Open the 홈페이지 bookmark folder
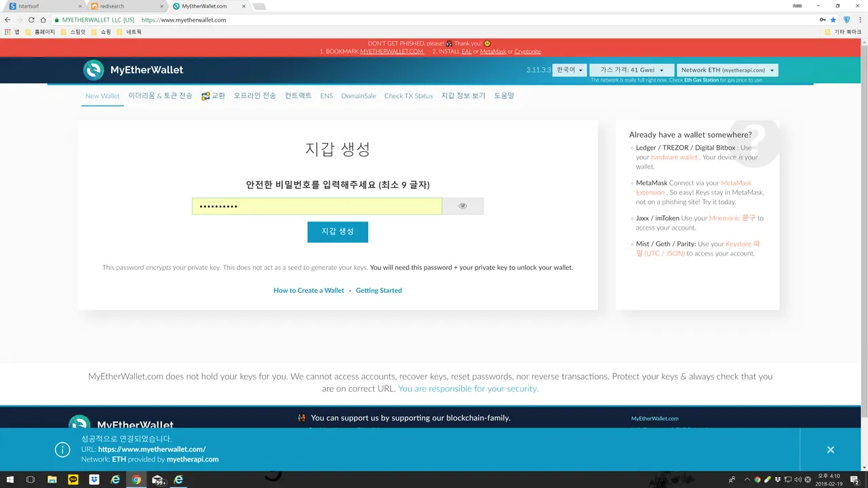Viewport: 868px width, 488px height. tap(40, 32)
